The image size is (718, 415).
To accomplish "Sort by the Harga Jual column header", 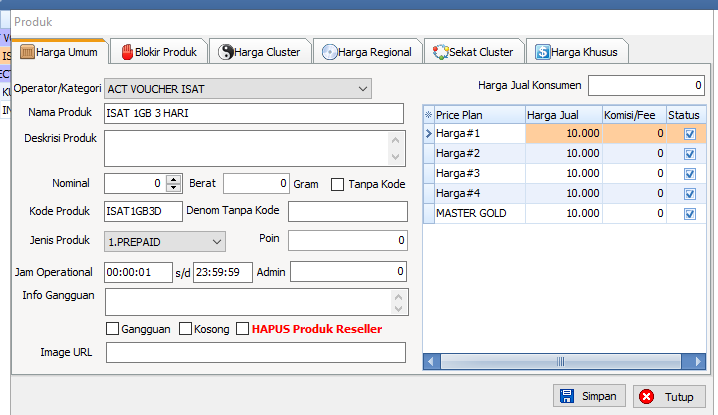I will (x=564, y=115).
